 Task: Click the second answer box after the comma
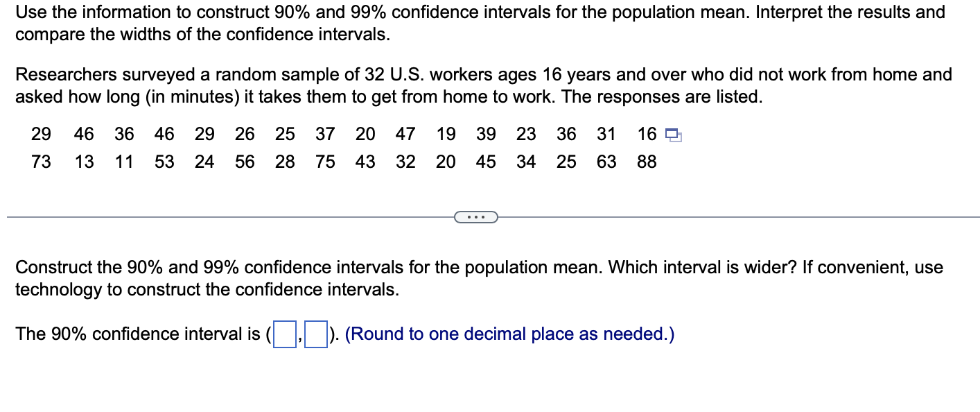coord(315,335)
